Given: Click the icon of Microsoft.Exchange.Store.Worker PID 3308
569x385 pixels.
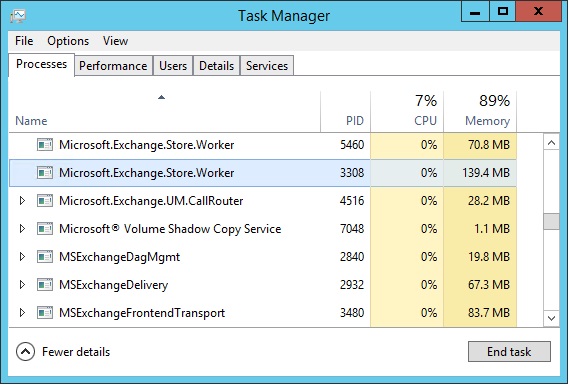Looking at the screenshot, I should [45, 173].
